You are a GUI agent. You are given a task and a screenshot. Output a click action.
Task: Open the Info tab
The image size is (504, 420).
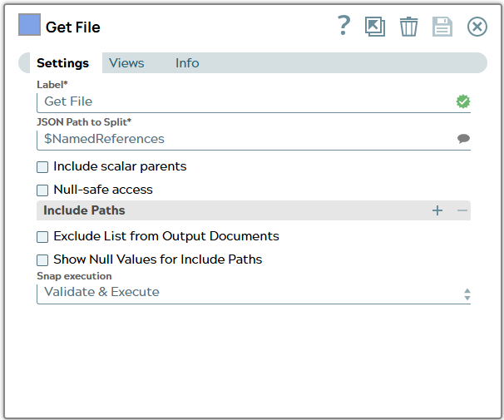point(187,63)
